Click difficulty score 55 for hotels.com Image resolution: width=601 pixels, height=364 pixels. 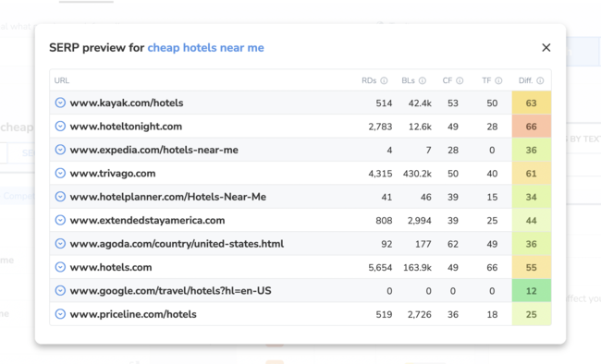click(x=532, y=267)
